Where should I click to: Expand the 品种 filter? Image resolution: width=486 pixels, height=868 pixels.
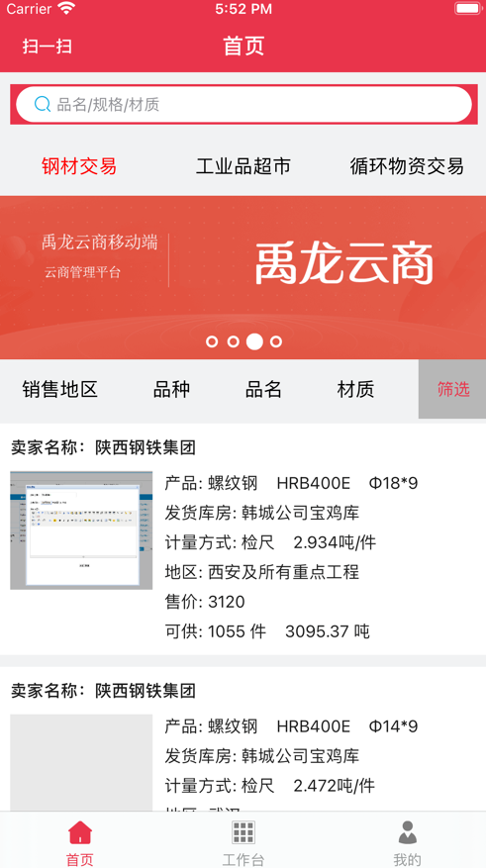click(x=171, y=390)
